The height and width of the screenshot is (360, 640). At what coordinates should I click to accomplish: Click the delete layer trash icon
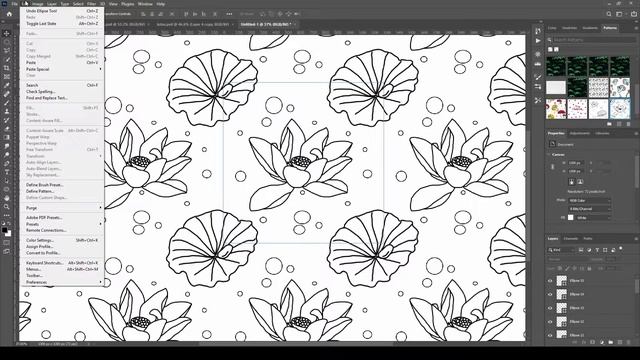[629, 342]
